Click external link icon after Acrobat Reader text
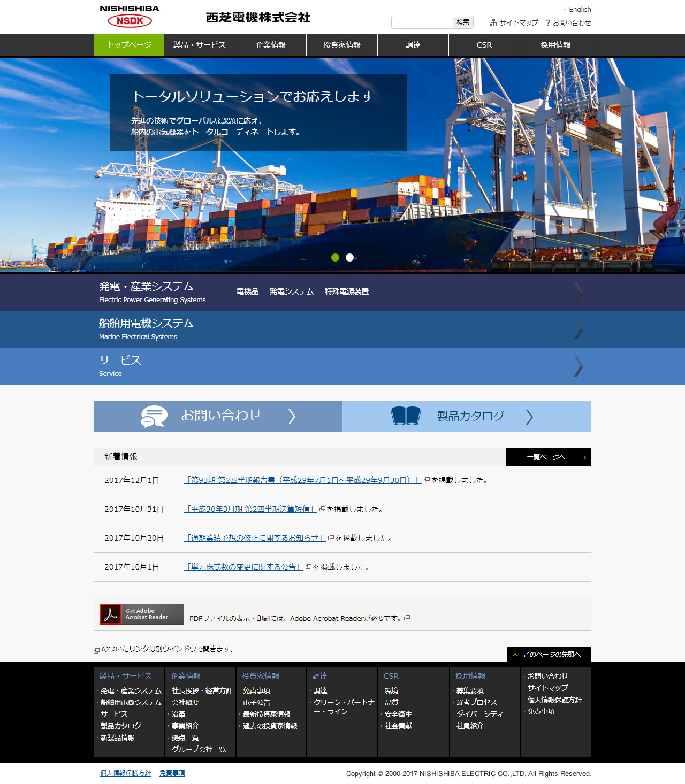This screenshot has height=784, width=685. (x=407, y=618)
